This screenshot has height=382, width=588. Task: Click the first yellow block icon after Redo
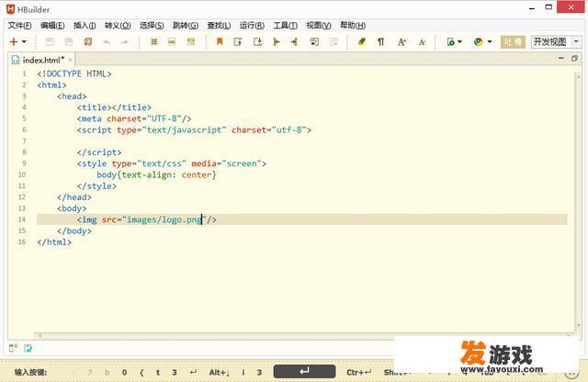(153, 41)
